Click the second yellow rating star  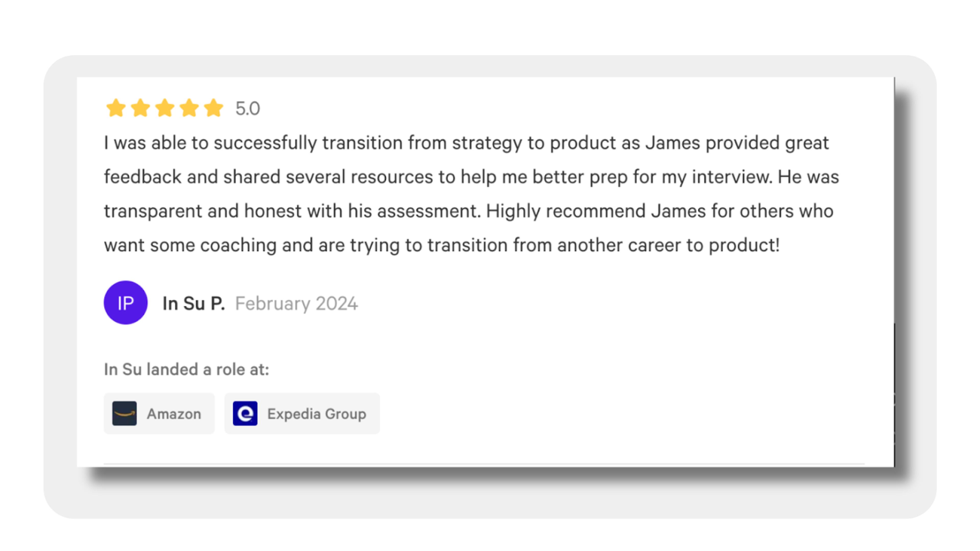[x=140, y=108]
